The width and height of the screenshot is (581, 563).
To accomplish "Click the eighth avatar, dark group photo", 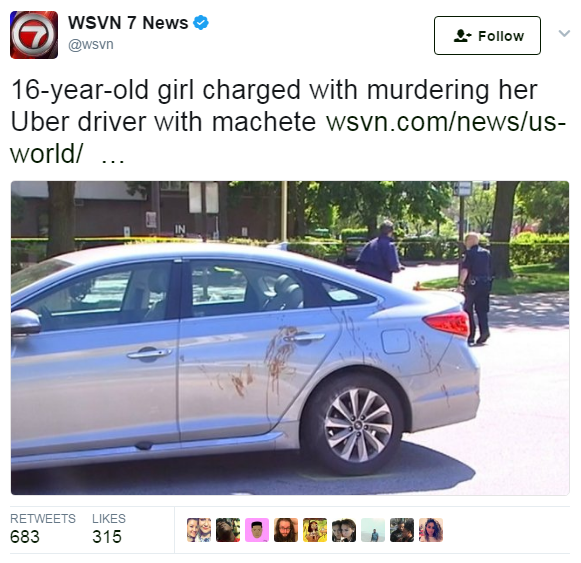I will click(x=402, y=530).
